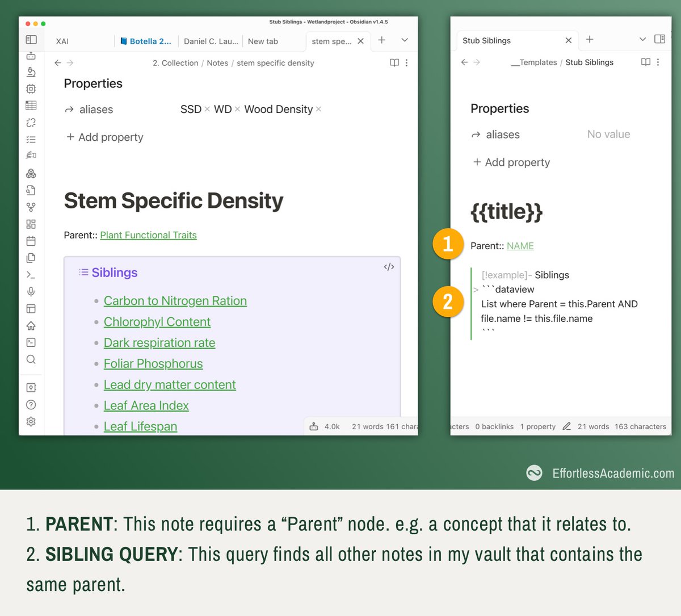The width and height of the screenshot is (681, 616).
Task: Open the homepage house icon
Action: click(x=31, y=325)
